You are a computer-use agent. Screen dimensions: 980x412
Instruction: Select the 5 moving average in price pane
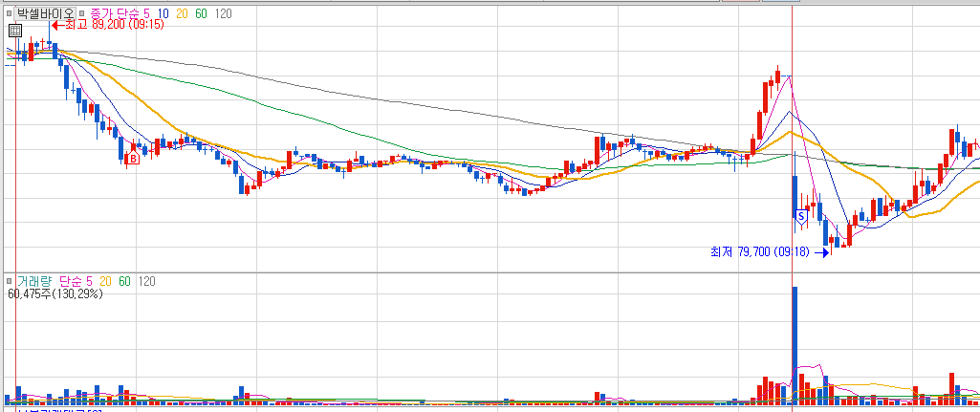[147, 12]
